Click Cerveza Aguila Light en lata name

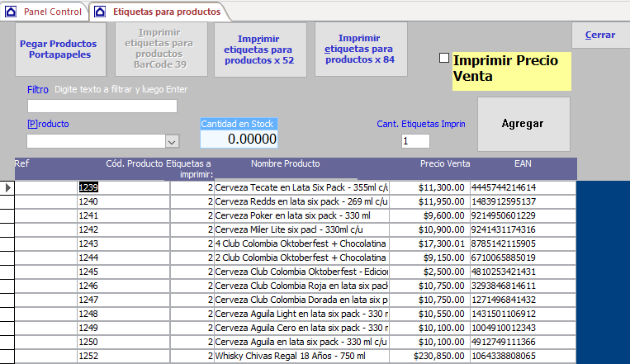(x=301, y=314)
